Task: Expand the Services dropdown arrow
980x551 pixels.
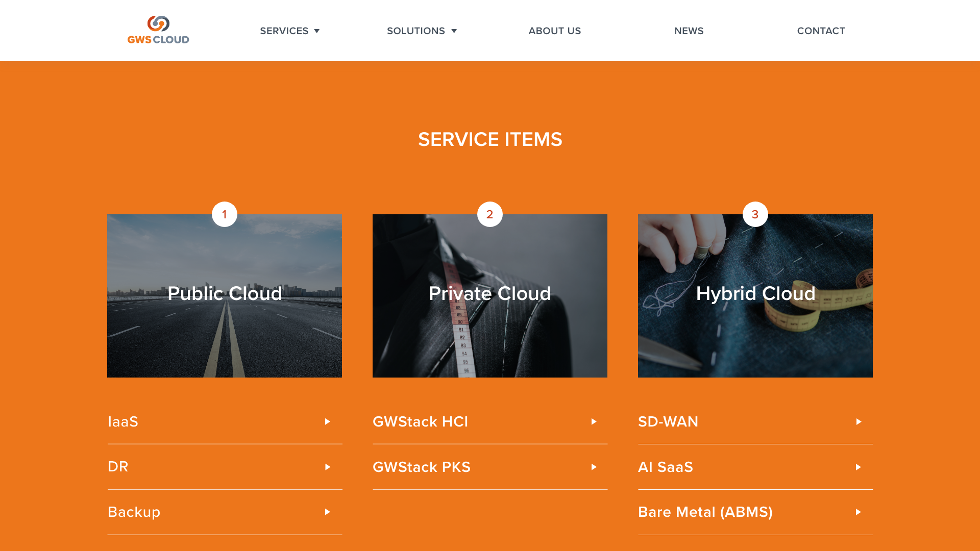Action: (317, 31)
